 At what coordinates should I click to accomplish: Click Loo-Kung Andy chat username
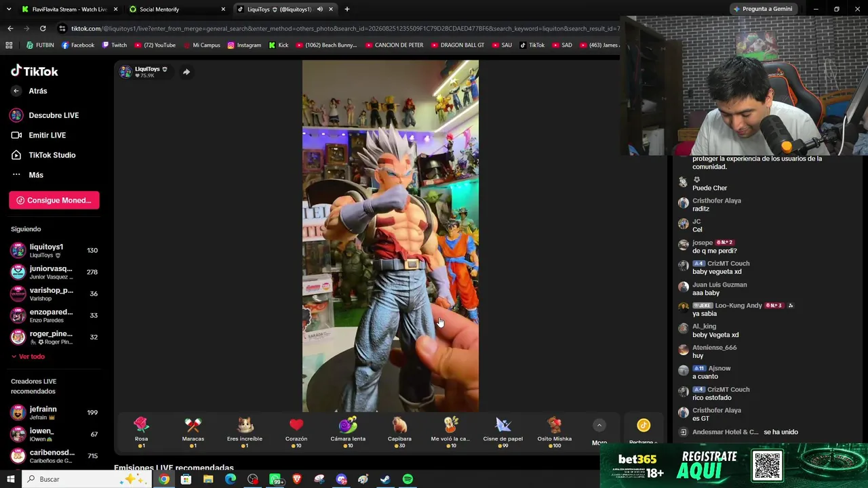click(x=738, y=306)
